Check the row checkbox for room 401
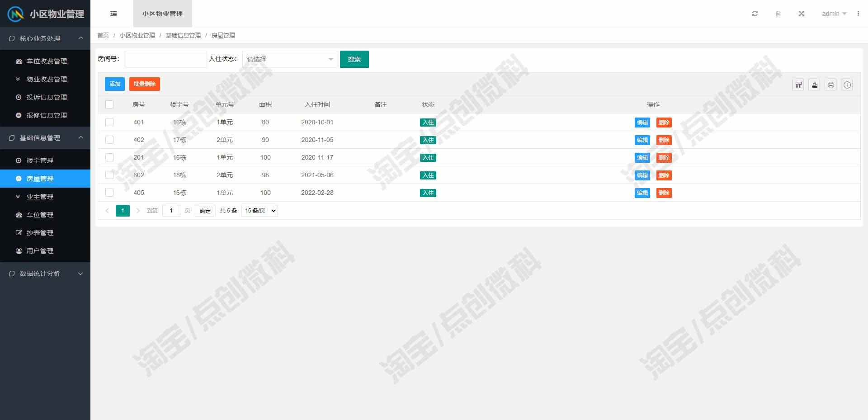This screenshot has width=868, height=420. pos(109,122)
